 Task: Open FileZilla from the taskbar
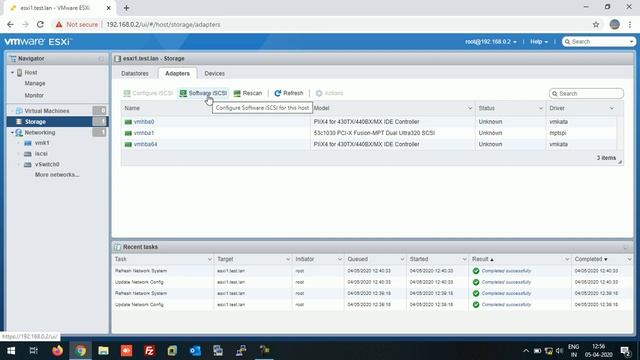[x=149, y=351]
